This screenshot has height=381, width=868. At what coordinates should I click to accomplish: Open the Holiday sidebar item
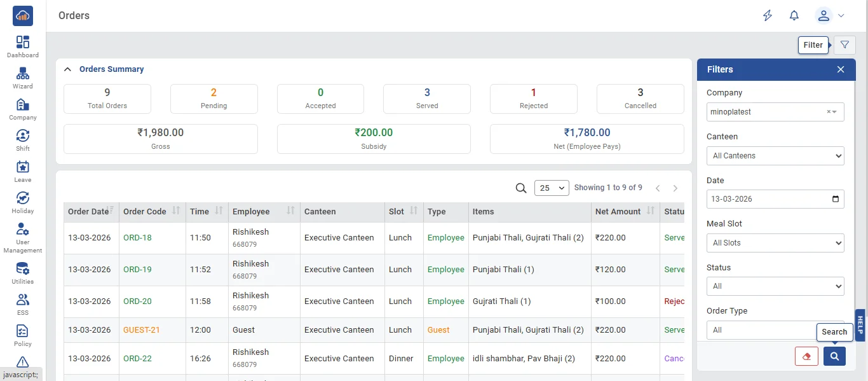tap(23, 203)
